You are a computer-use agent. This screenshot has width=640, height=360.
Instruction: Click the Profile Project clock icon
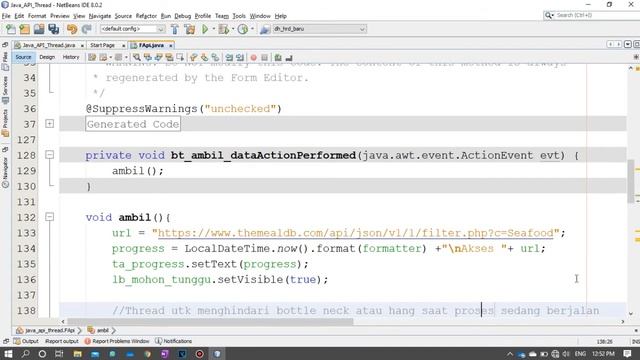click(x=242, y=29)
